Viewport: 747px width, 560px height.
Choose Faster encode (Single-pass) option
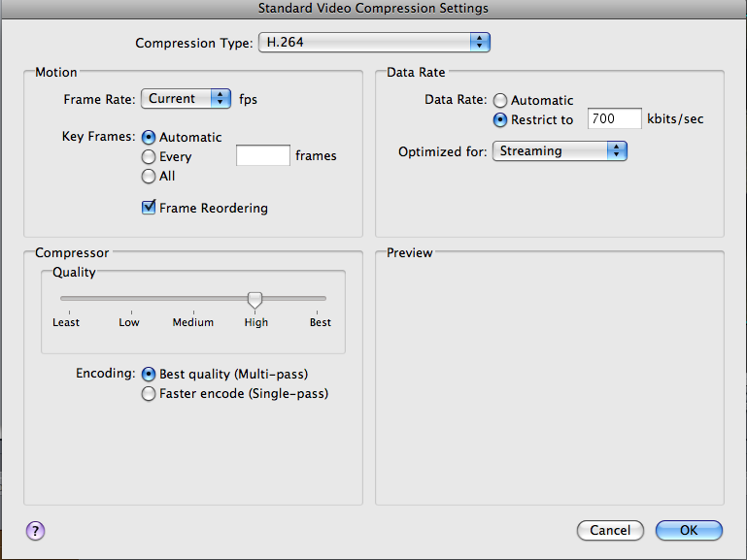tap(149, 394)
